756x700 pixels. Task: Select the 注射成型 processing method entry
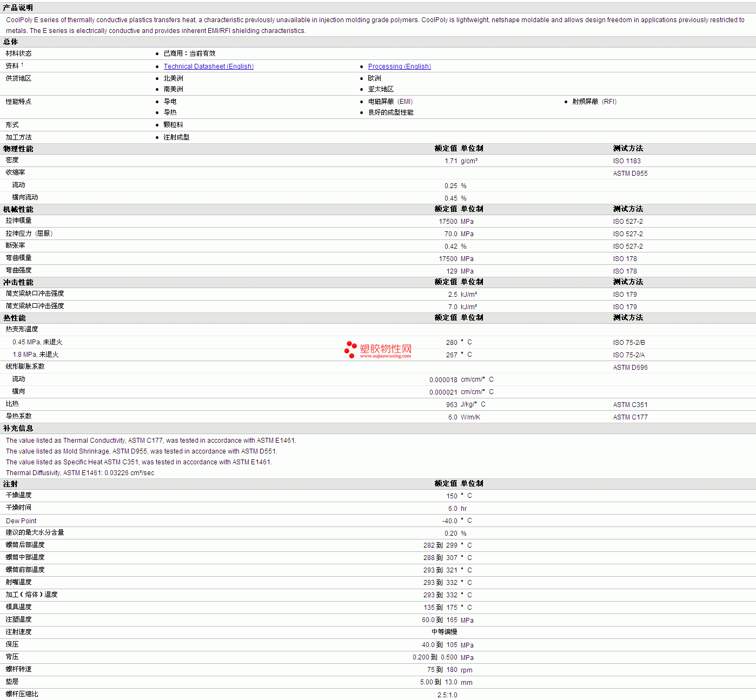coord(177,137)
